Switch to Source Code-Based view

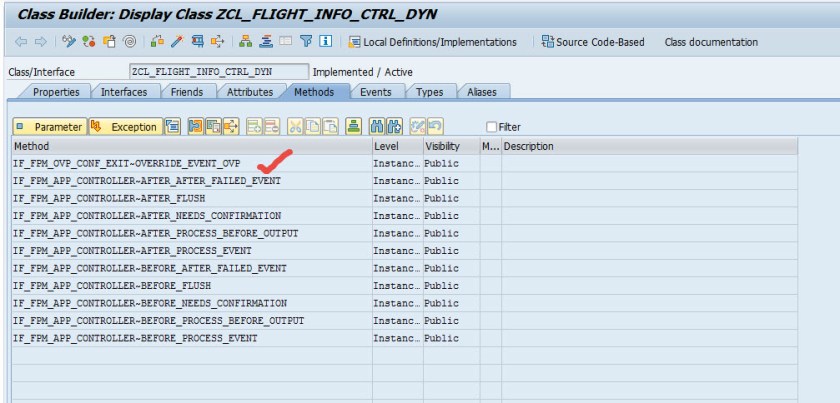click(592, 42)
